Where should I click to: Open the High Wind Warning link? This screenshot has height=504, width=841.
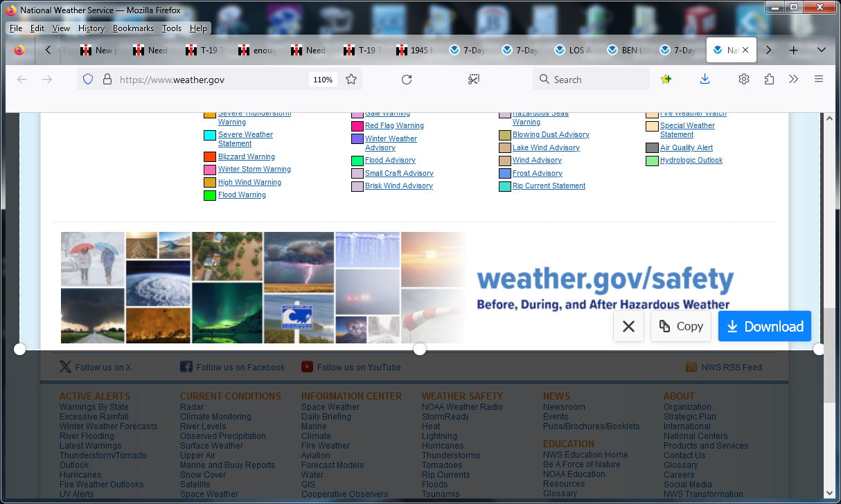click(249, 182)
